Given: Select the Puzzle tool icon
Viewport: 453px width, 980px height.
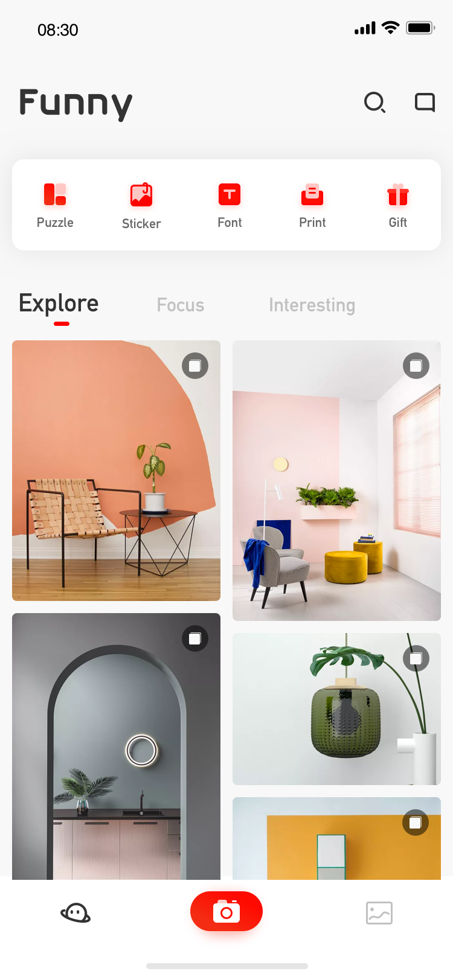Looking at the screenshot, I should [x=55, y=194].
